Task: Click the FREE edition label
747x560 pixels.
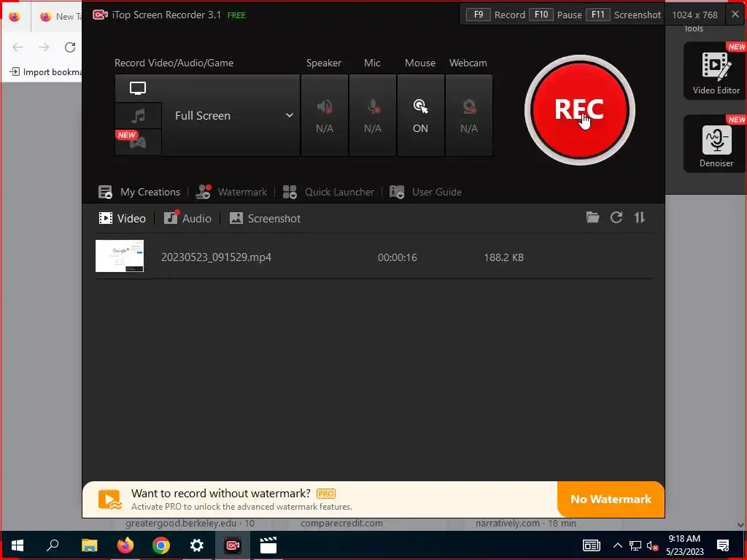Action: tap(237, 15)
